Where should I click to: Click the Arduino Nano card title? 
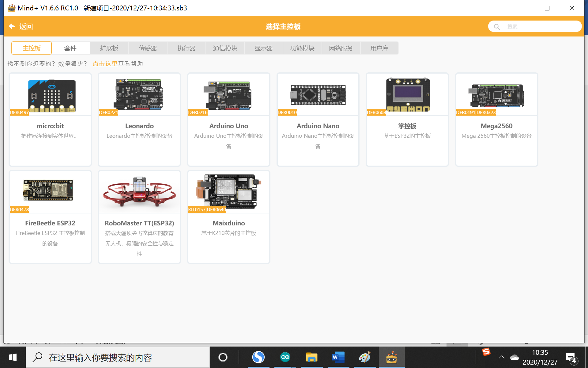[318, 126]
